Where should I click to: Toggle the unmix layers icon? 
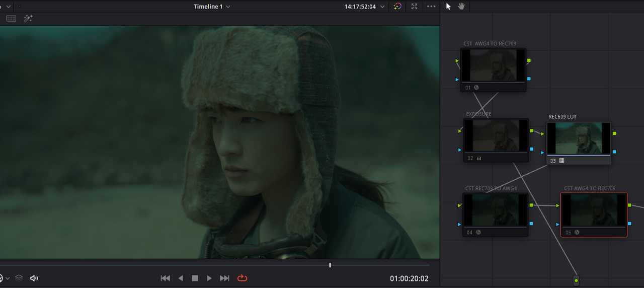[19, 278]
